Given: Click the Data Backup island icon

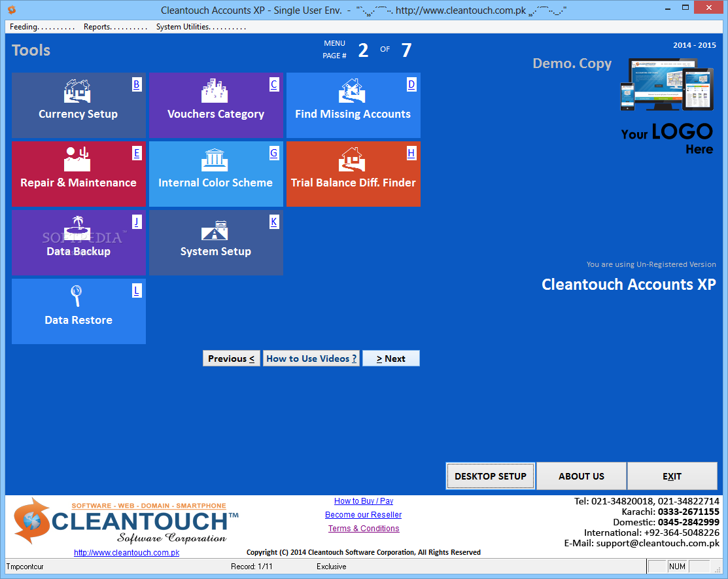Looking at the screenshot, I should (x=77, y=228).
